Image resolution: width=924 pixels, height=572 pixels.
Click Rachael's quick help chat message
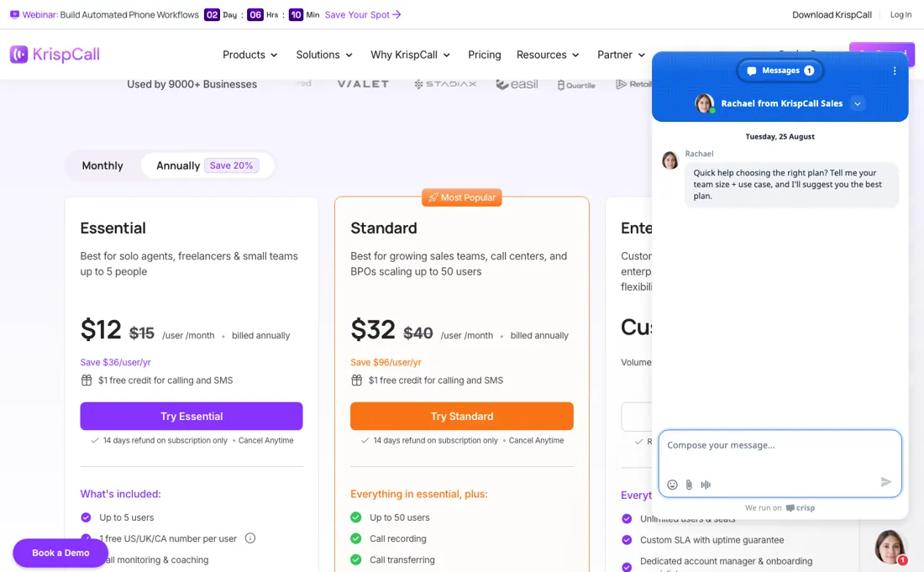point(790,185)
